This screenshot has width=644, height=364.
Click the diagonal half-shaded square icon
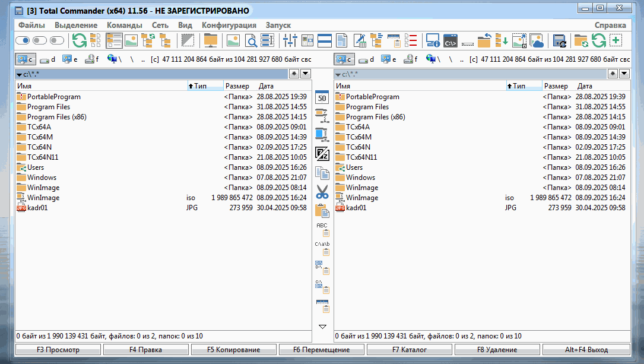point(188,40)
